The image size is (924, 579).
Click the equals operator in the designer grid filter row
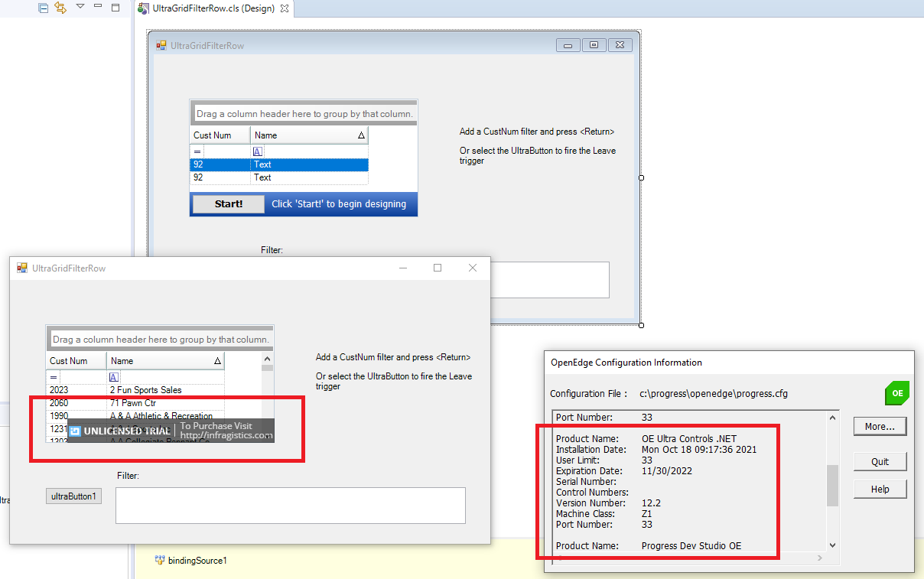tap(197, 151)
